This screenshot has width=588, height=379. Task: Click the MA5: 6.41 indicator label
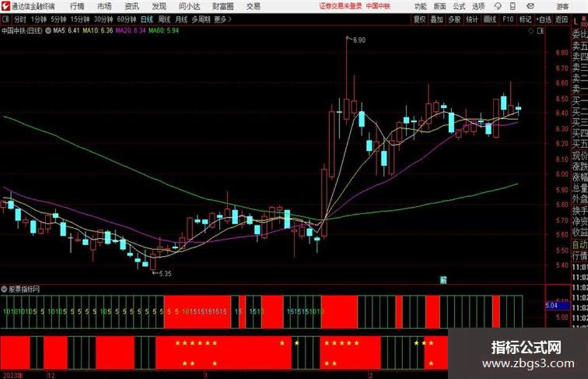click(66, 30)
